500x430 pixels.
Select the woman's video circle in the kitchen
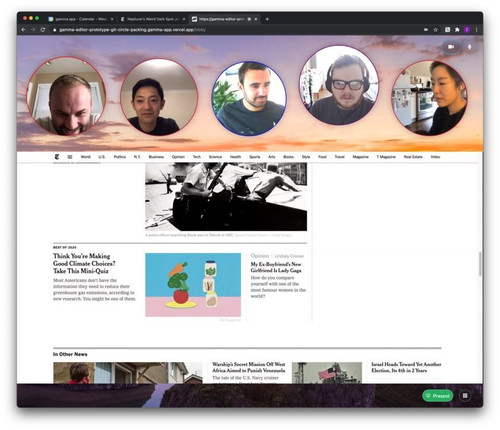coord(429,98)
